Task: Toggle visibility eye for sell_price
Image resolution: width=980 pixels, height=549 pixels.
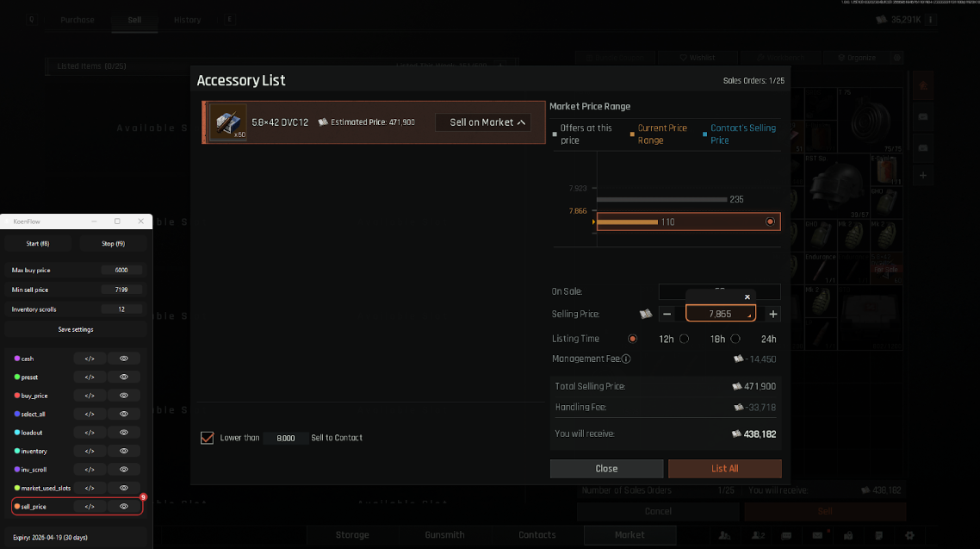Action: point(124,507)
